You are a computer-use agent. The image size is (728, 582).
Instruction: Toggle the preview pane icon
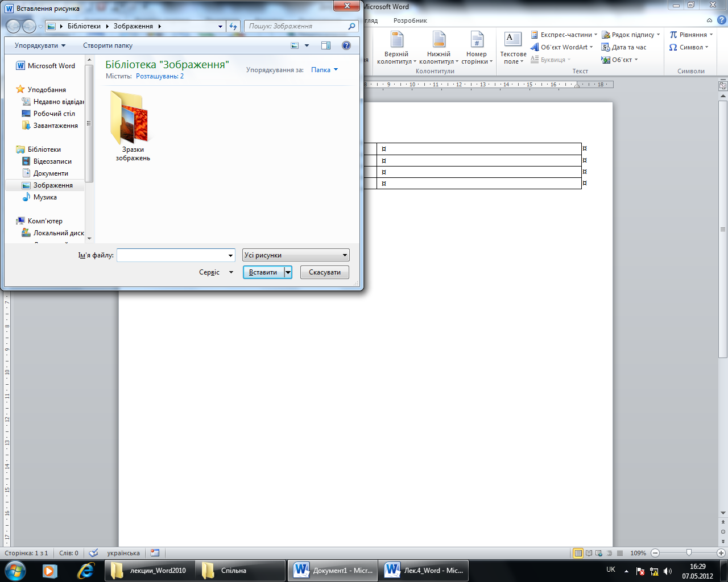tap(326, 45)
